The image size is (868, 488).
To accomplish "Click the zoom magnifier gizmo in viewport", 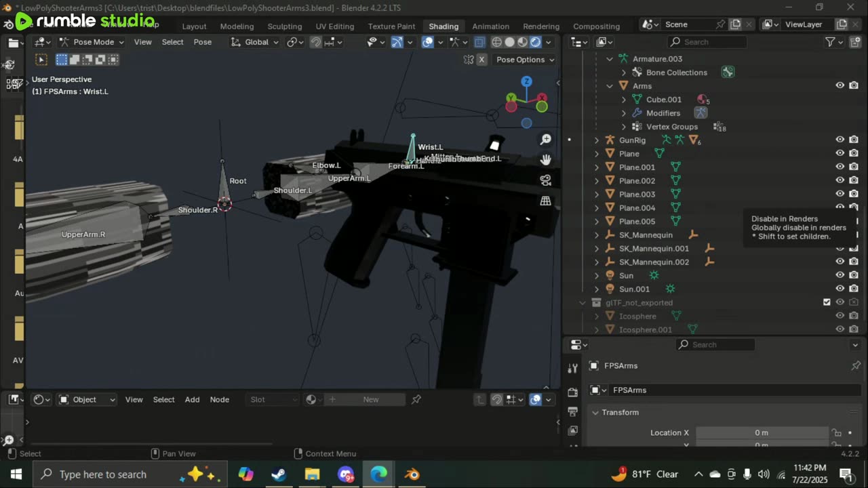I will [x=545, y=140].
